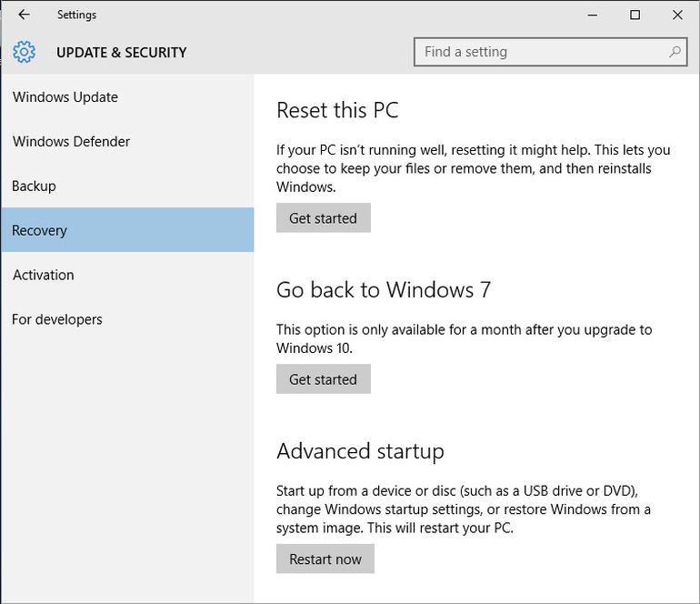The image size is (700, 604).
Task: Go to Windows Defender settings
Action: (x=71, y=142)
